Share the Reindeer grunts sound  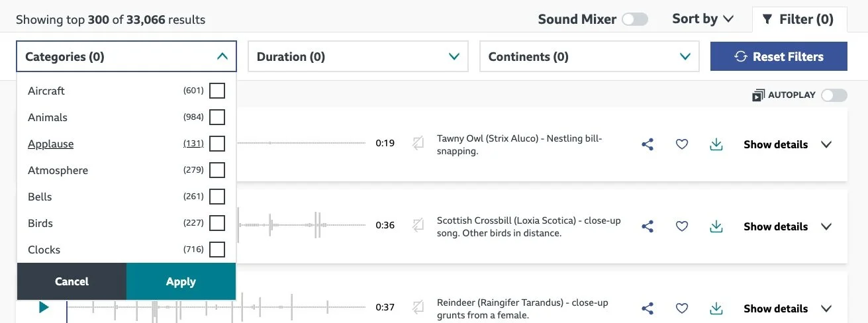(648, 308)
